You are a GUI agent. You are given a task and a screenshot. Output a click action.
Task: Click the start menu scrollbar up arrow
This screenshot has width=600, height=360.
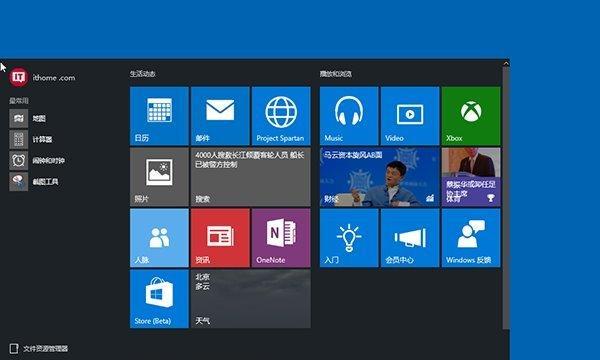pyautogui.click(x=506, y=64)
